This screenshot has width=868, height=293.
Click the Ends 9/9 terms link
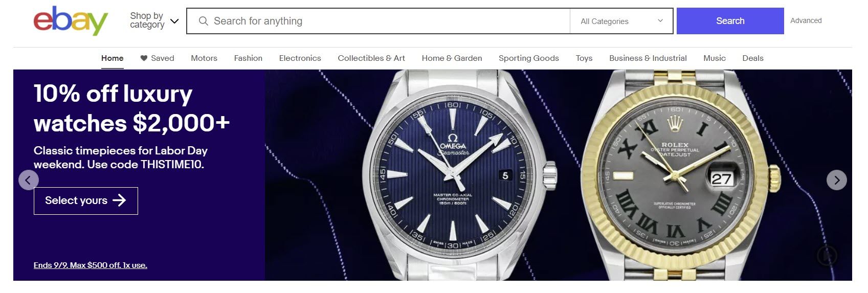click(x=91, y=265)
